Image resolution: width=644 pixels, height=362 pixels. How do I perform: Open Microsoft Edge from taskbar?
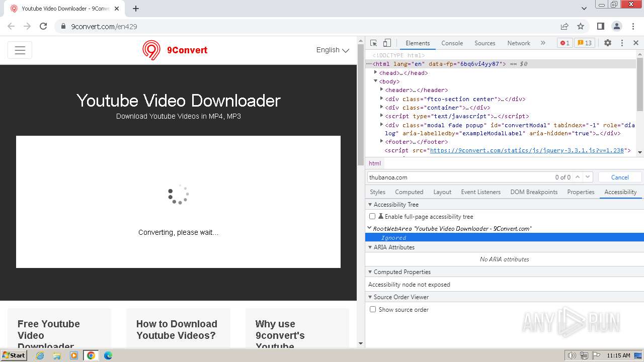click(108, 355)
